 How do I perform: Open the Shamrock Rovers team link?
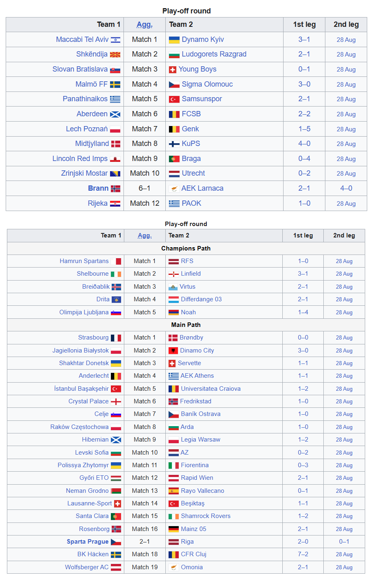[x=206, y=516]
